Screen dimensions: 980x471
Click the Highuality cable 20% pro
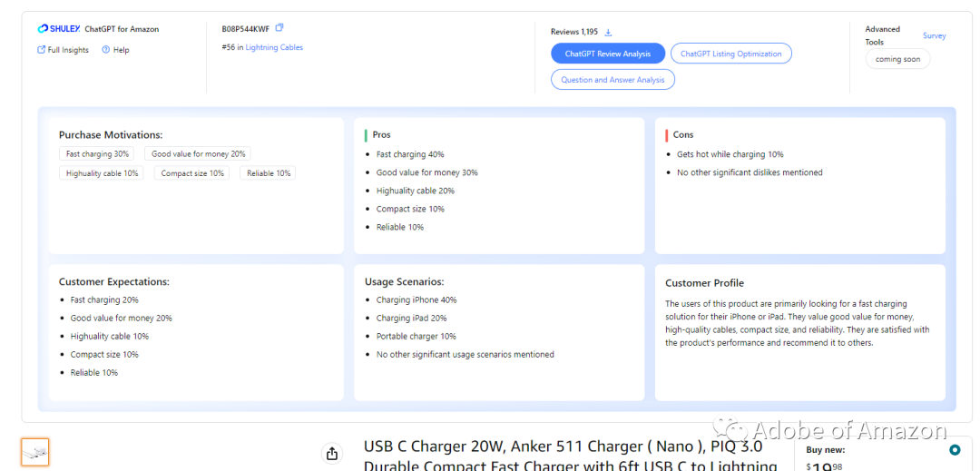pyautogui.click(x=415, y=191)
